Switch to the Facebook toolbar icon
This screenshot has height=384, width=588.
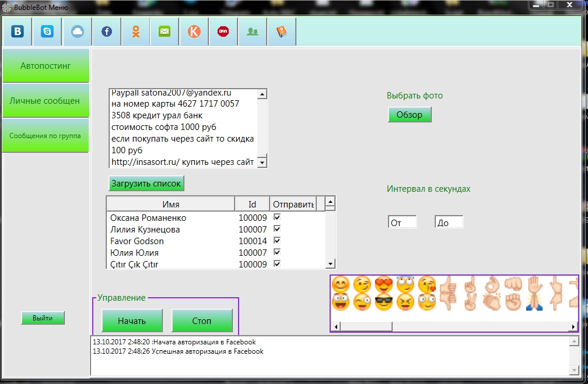pyautogui.click(x=107, y=31)
